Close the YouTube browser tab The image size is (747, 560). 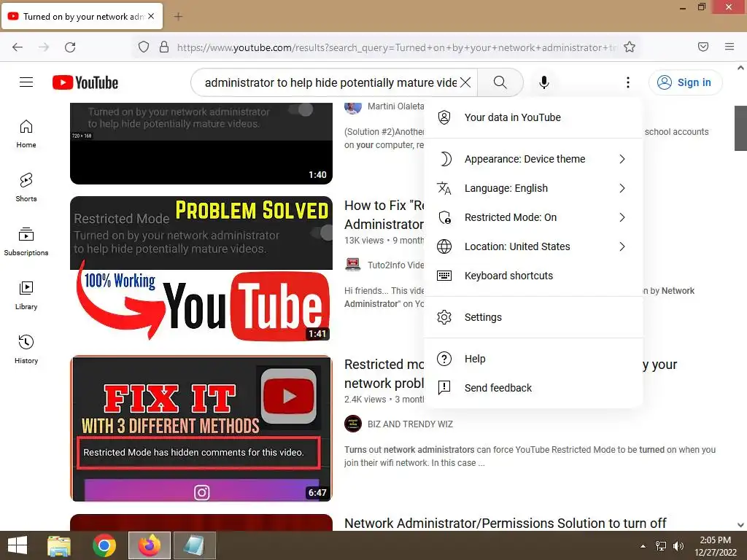(151, 16)
